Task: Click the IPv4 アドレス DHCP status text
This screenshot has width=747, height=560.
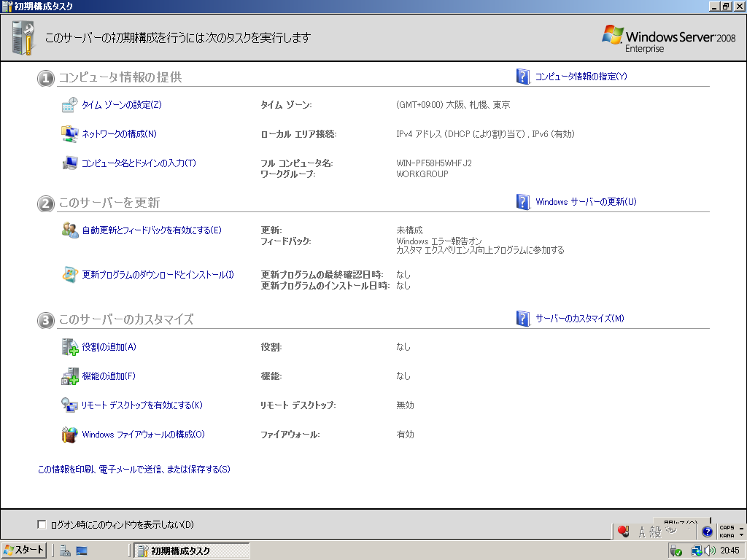Action: pyautogui.click(x=485, y=134)
